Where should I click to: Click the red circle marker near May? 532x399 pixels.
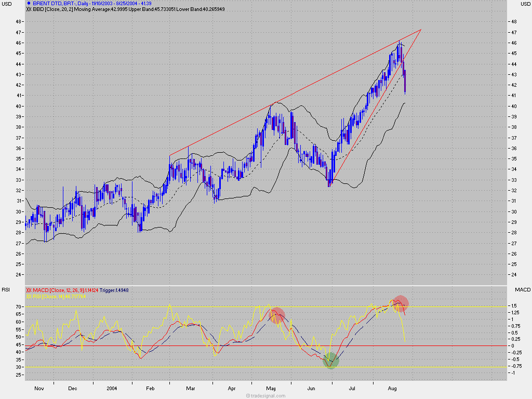[x=277, y=315]
